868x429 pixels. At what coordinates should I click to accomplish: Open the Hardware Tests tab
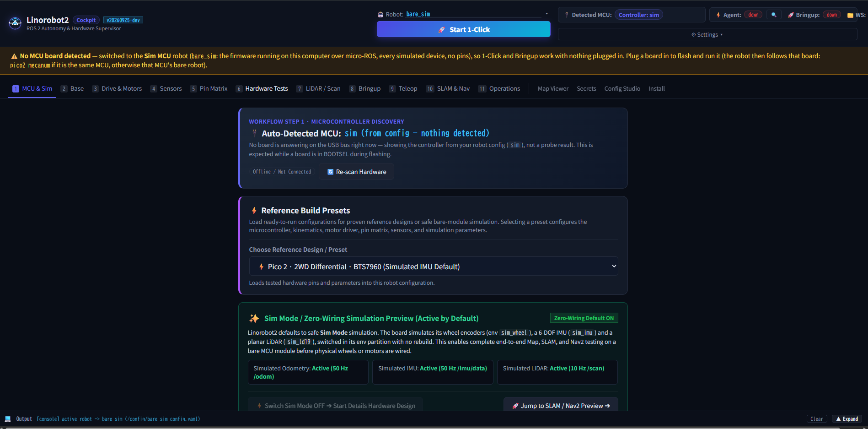tap(262, 89)
